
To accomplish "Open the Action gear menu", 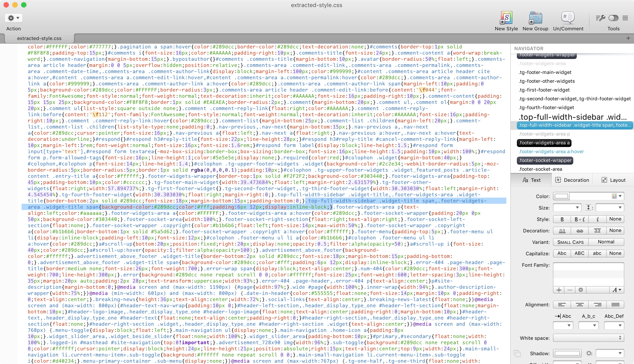I will coord(13,18).
